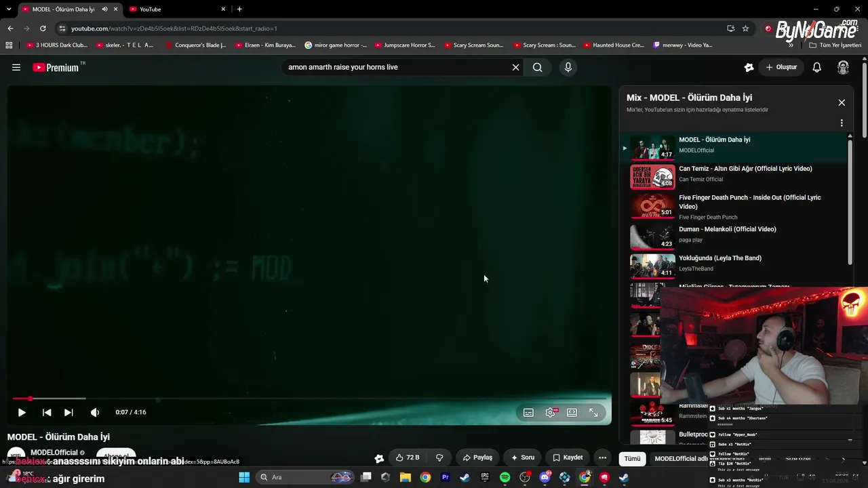Screen dimensions: 868x488
Task: Select the MODEL - Ölürüm Daha İyi tab
Action: 69,9
